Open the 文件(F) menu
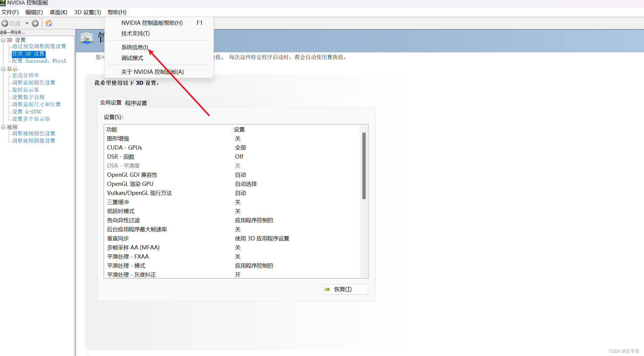This screenshot has width=644, height=356. pyautogui.click(x=10, y=12)
